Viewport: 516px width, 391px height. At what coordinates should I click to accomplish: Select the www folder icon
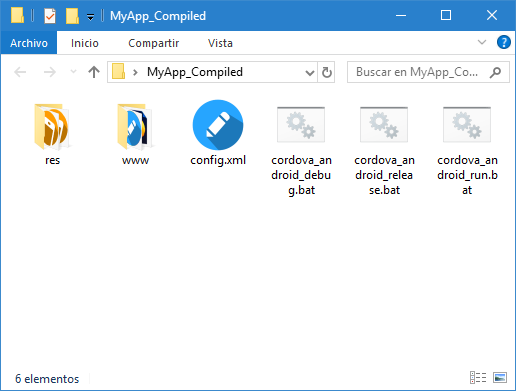coord(135,126)
